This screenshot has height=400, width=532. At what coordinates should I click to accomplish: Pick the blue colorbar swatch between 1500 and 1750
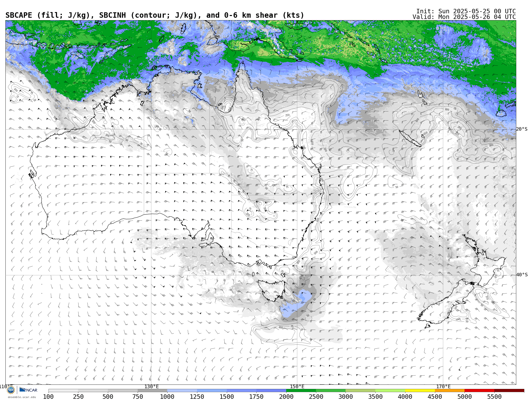point(242,391)
